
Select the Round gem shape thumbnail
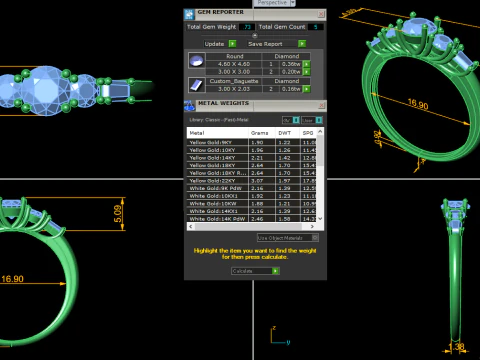[197, 61]
